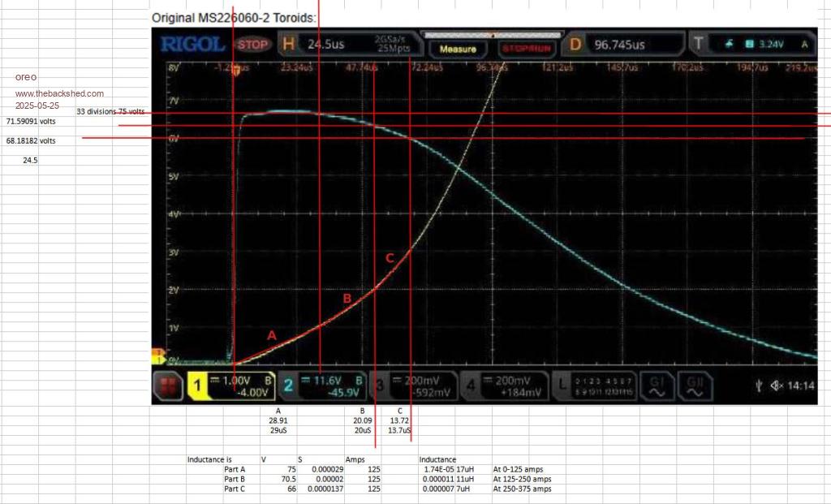
Task: Open the red grid menu icon
Action: click(x=169, y=386)
